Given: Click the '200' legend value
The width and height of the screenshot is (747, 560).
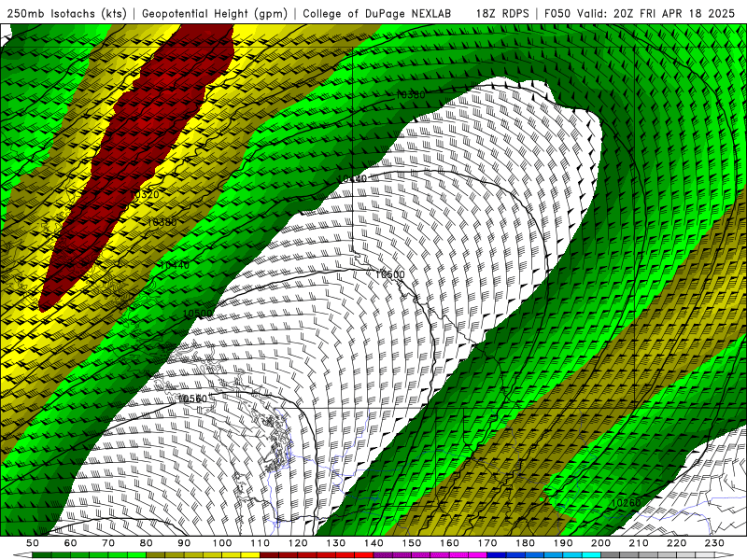Looking at the screenshot, I should [x=601, y=543].
